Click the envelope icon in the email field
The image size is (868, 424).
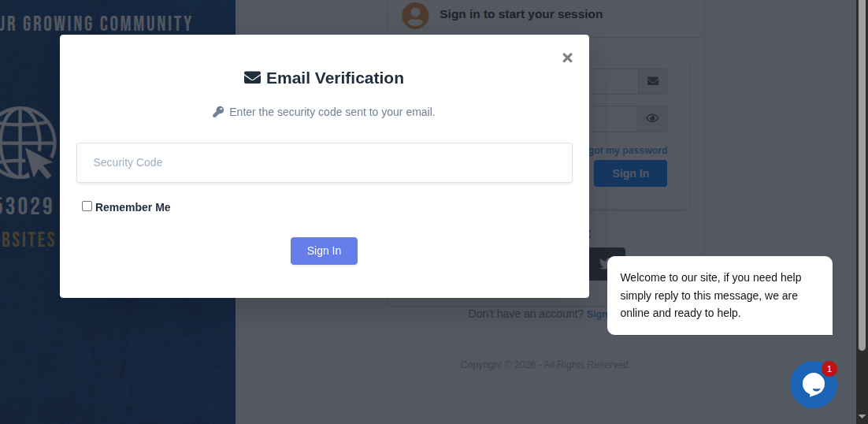[652, 81]
